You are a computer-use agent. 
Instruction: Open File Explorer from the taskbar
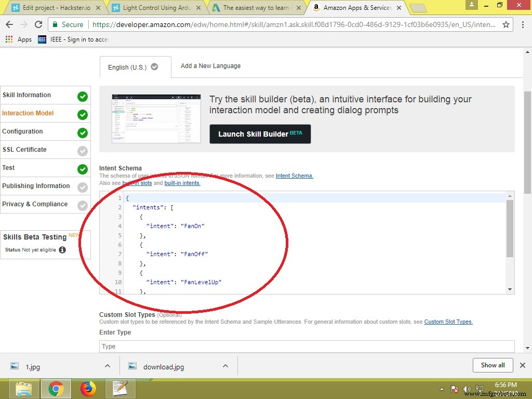click(24, 388)
